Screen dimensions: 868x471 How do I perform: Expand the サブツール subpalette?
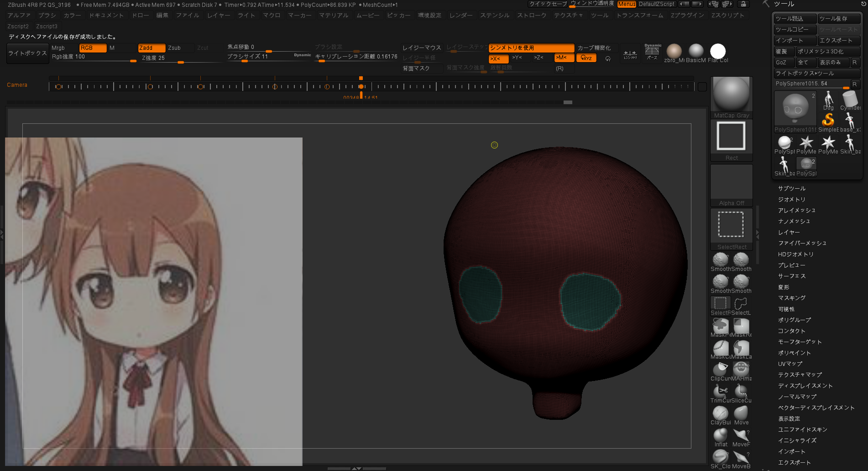pyautogui.click(x=792, y=188)
